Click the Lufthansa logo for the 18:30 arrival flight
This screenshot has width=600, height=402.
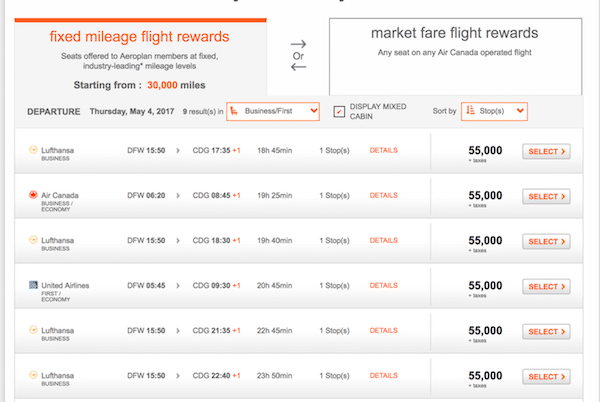coord(33,240)
